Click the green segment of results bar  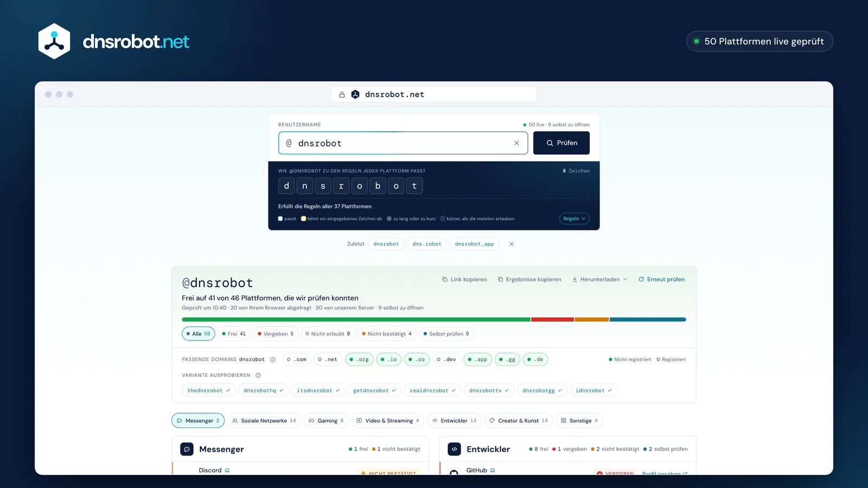coord(356,320)
